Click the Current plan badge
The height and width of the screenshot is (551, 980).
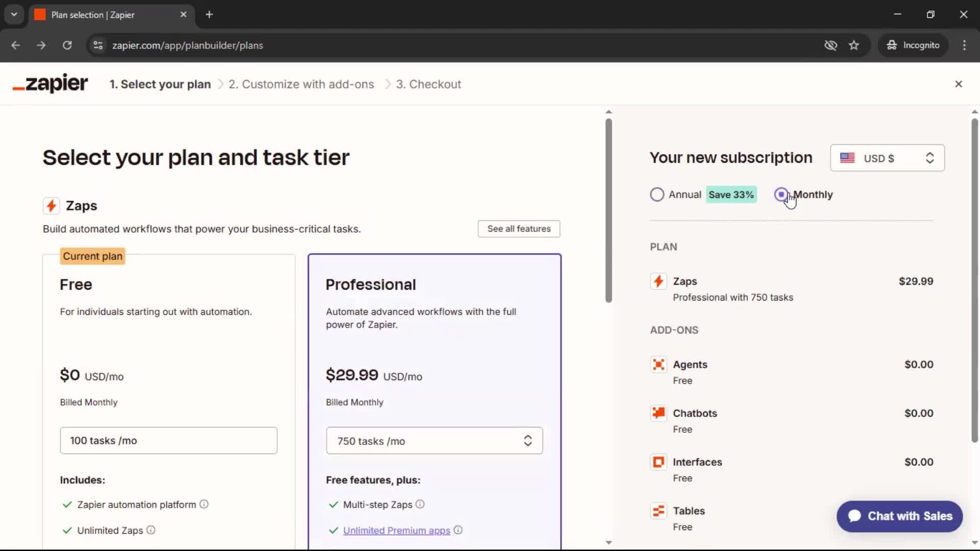(92, 256)
